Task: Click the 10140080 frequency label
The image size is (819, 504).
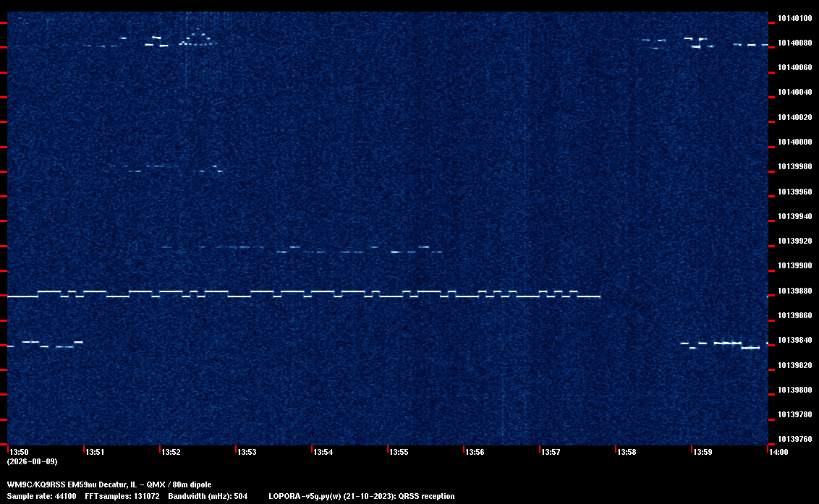Action: [795, 43]
